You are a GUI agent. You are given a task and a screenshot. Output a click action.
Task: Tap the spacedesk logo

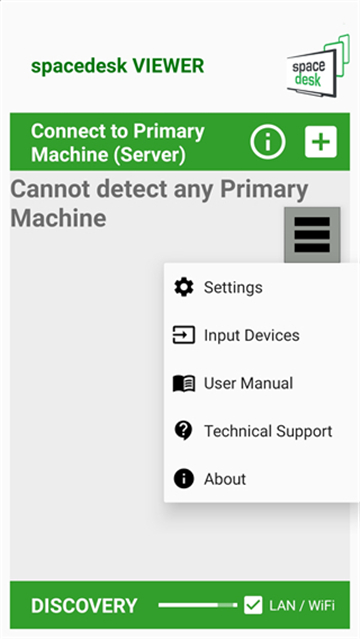pos(318,66)
